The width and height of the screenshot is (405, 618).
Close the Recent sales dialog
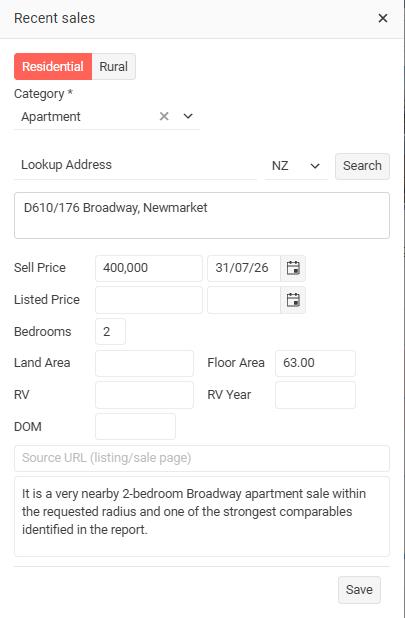383,18
